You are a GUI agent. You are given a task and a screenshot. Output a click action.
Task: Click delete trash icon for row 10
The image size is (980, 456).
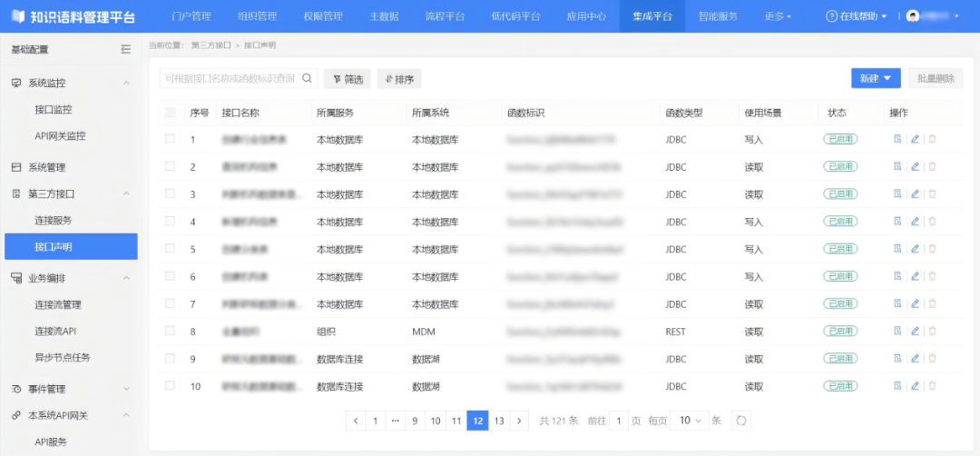pyautogui.click(x=932, y=386)
